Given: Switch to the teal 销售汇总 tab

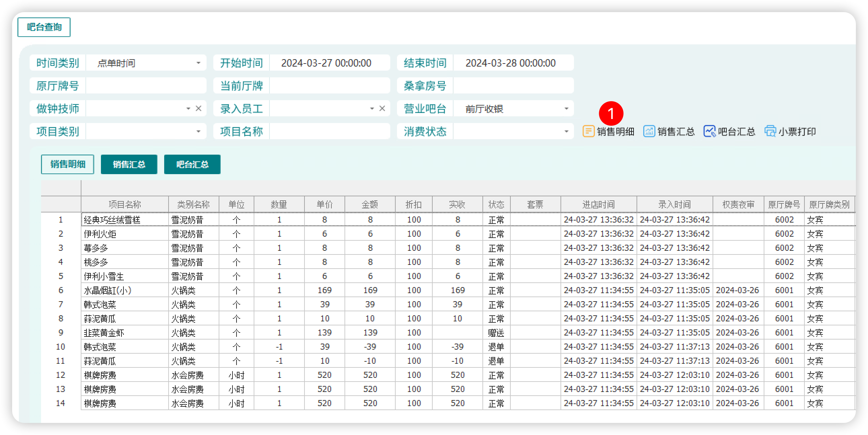Looking at the screenshot, I should [129, 164].
